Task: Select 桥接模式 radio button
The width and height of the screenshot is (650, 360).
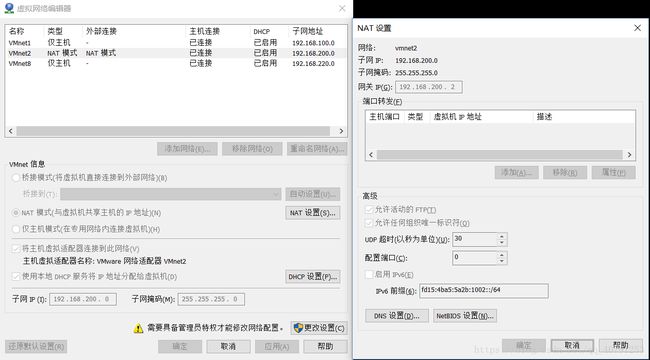Action: coord(16,178)
